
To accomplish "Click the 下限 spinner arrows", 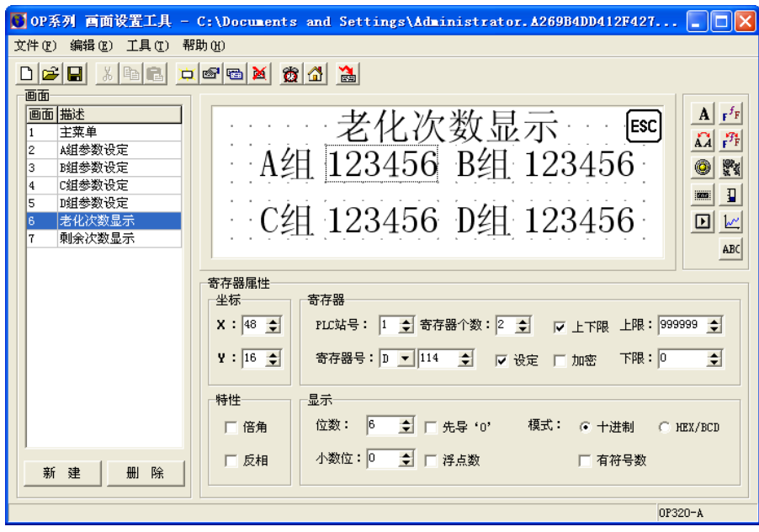I will [714, 359].
